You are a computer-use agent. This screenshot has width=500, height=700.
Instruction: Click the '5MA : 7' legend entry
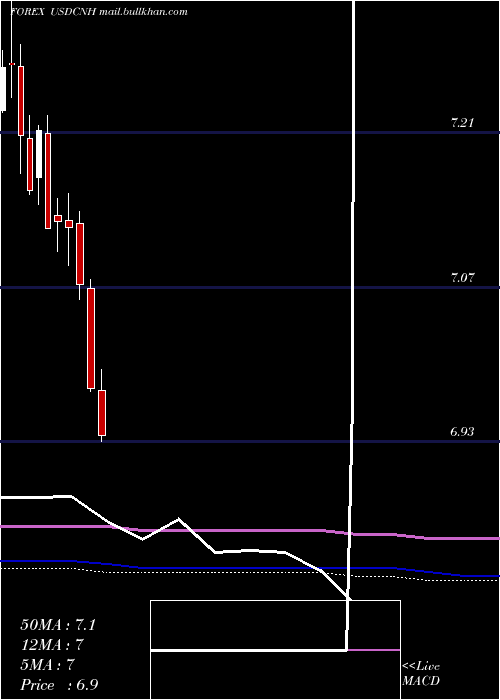click(x=47, y=665)
